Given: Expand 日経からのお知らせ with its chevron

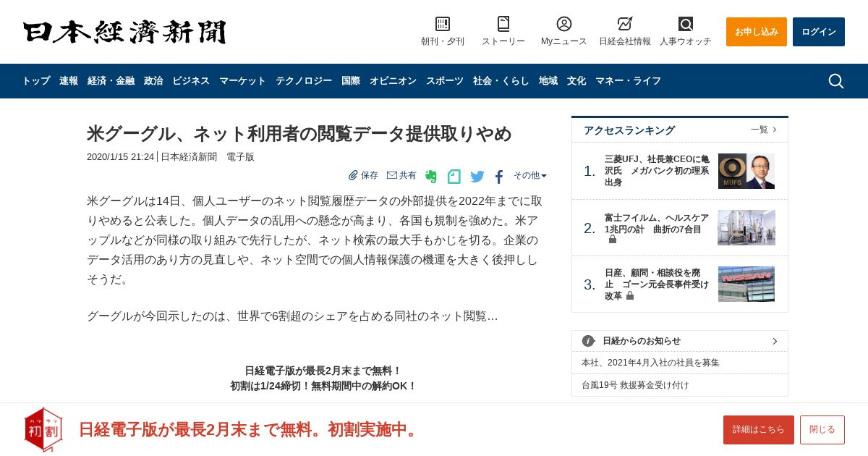Looking at the screenshot, I should pyautogui.click(x=775, y=341).
